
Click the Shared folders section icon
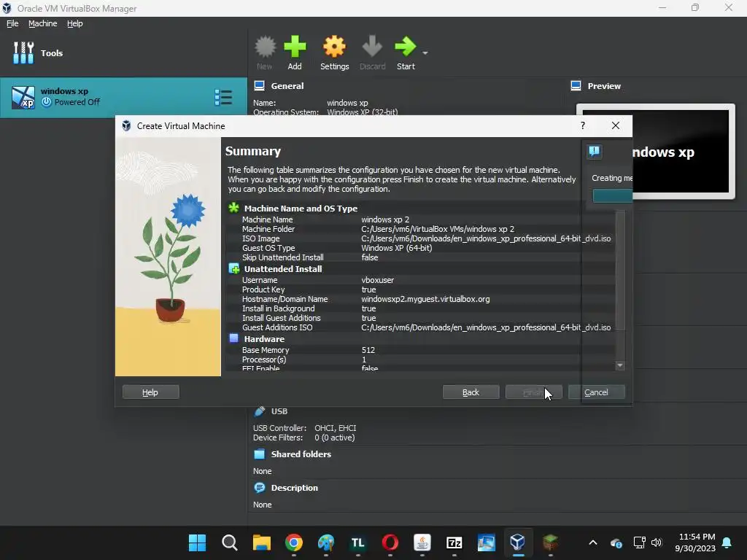tap(259, 454)
